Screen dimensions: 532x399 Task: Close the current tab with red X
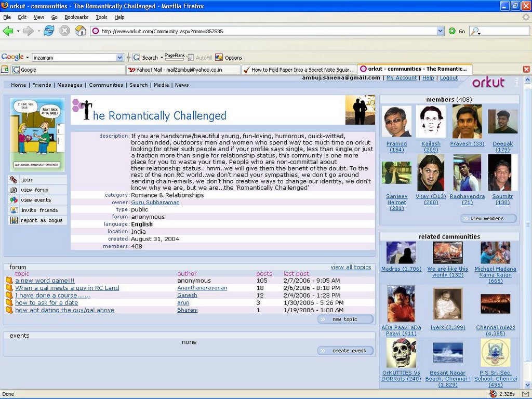526,69
